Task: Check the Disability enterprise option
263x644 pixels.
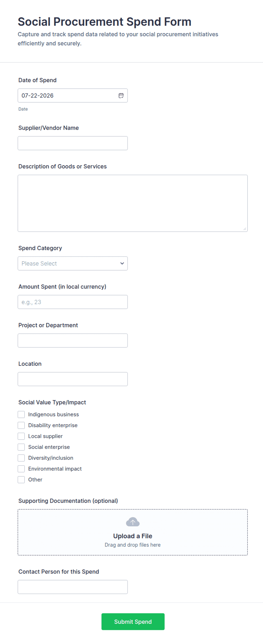Action: tap(21, 425)
